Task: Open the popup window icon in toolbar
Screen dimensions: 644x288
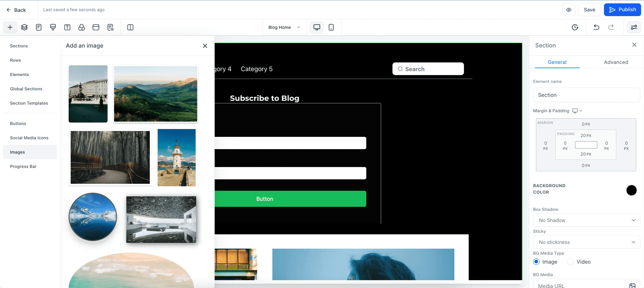Action: point(96,27)
